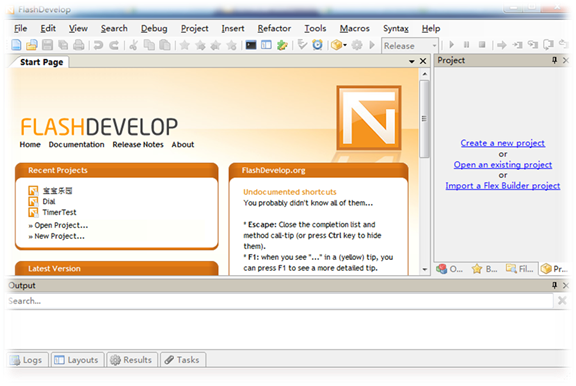
Task: Click the Undo arrow icon
Action: coord(98,45)
